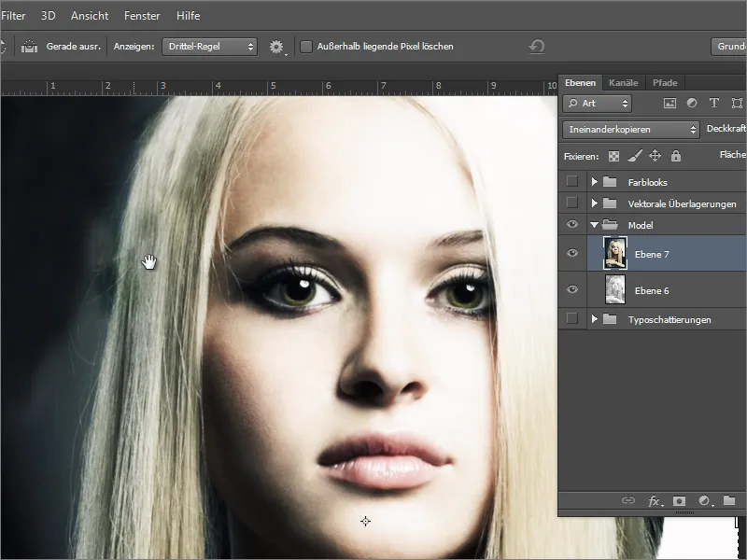This screenshot has width=747, height=560.
Task: Lock layer position icon
Action: 655,156
